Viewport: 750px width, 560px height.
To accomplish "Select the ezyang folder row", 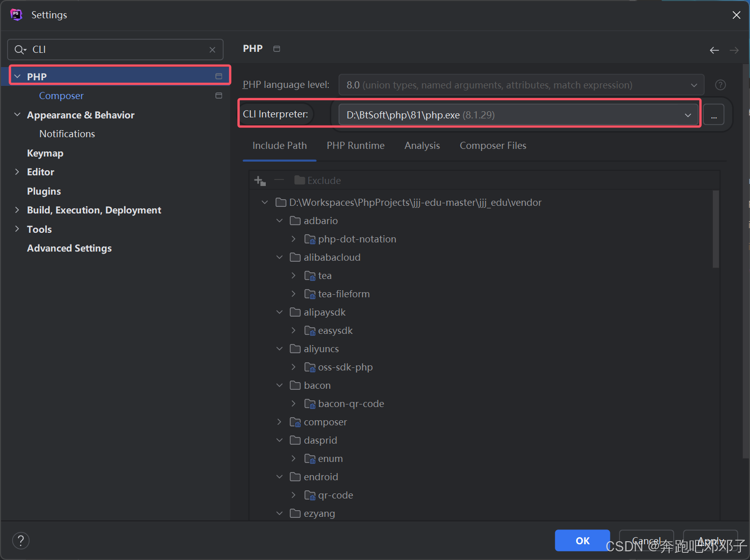I will pos(319,513).
